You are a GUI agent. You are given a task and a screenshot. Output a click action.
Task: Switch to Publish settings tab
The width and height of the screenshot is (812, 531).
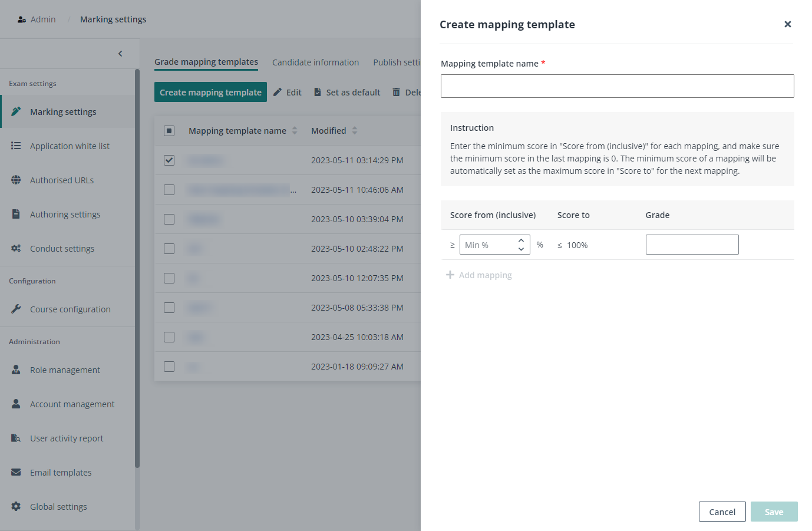397,62
